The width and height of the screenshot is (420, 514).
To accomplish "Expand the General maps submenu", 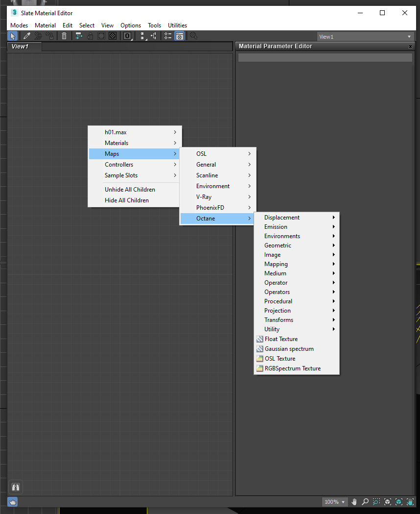I will 218,165.
